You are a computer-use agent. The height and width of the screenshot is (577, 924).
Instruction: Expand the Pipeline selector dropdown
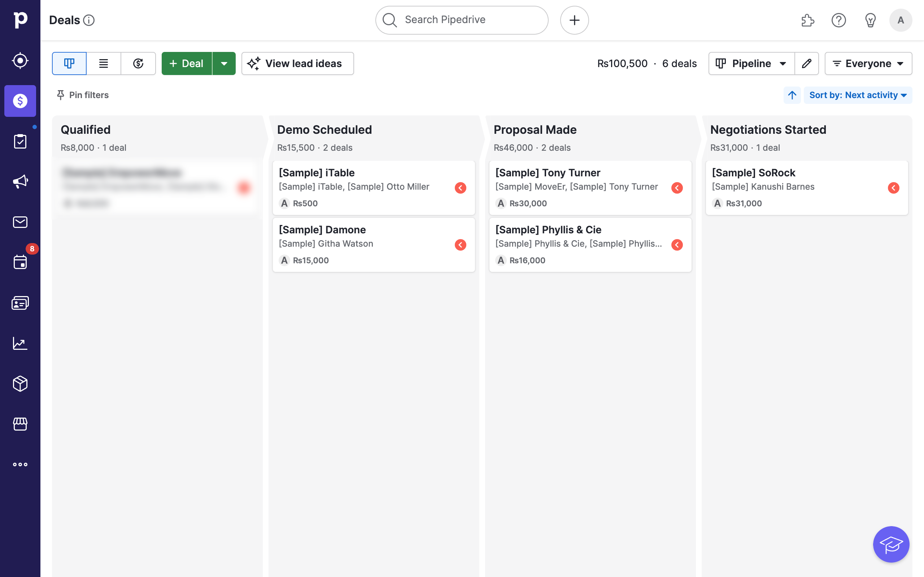751,63
